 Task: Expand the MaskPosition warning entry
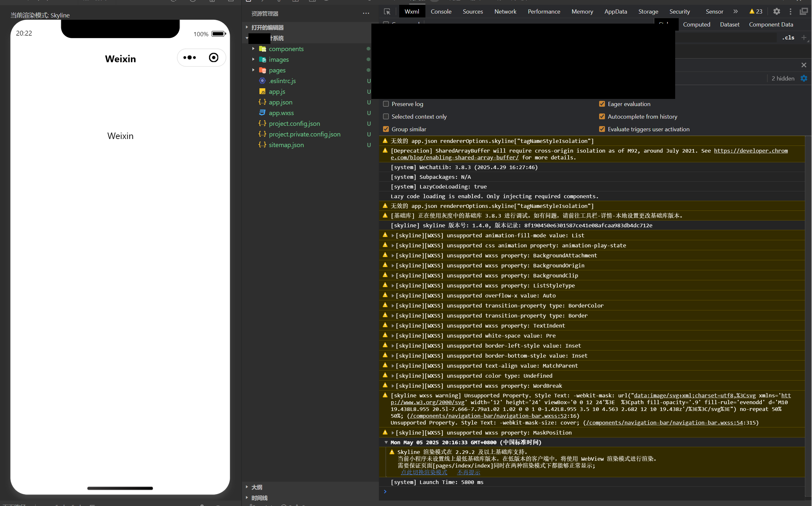(393, 433)
